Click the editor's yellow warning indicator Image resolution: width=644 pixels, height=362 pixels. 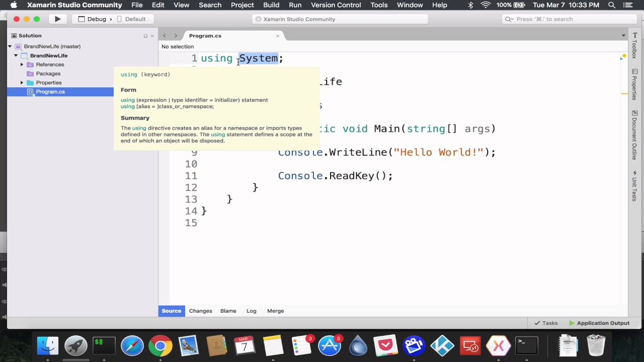click(x=624, y=56)
